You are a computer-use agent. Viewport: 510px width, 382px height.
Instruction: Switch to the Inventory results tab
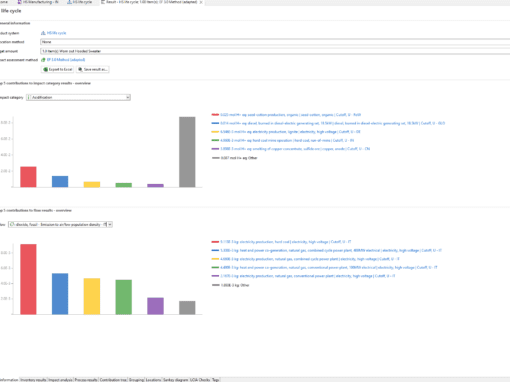click(x=33, y=380)
